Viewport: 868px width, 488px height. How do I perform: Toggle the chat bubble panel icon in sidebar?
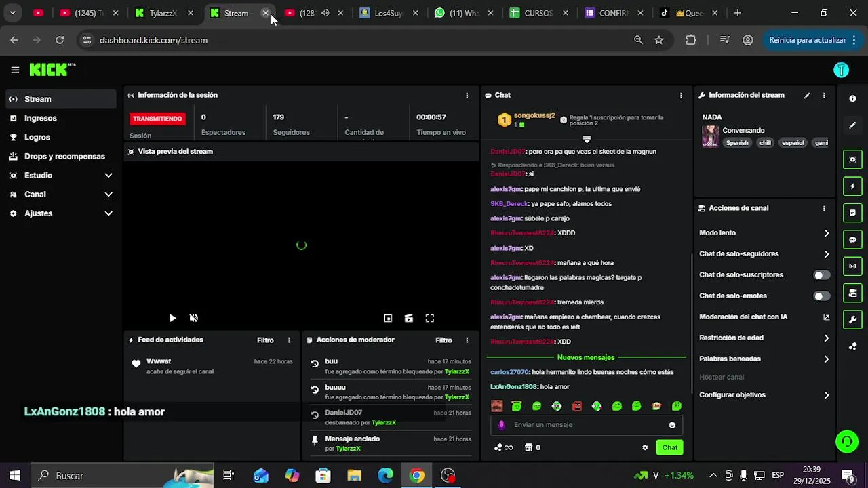852,240
